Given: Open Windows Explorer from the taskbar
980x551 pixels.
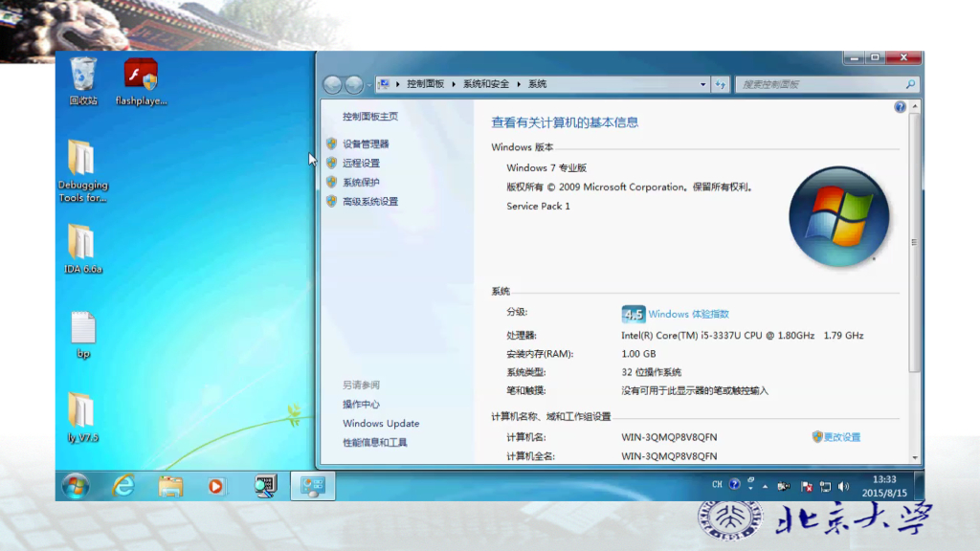Looking at the screenshot, I should click(170, 486).
